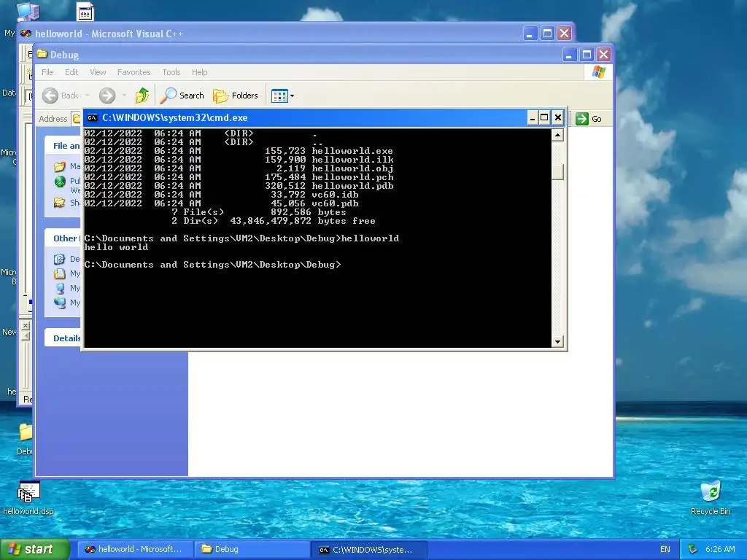Click the text file icon on desktop top
This screenshot has height=560, width=747.
[85, 12]
